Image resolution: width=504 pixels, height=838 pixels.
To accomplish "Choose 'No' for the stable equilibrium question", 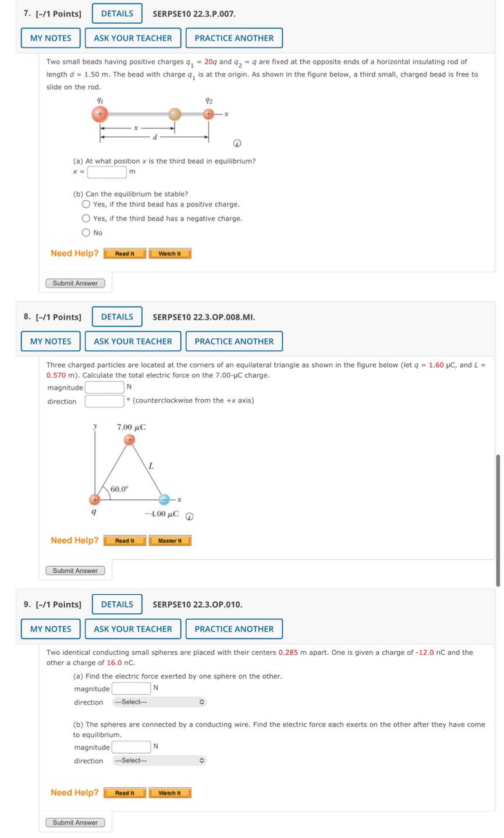I will pyautogui.click(x=86, y=232).
